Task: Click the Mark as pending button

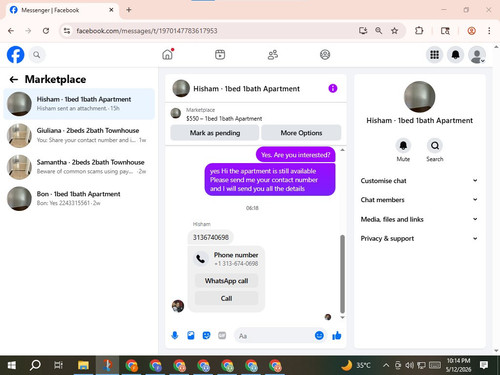Action: click(x=215, y=133)
